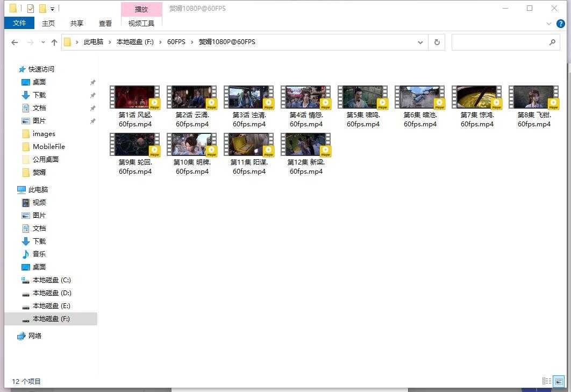
Task: Click 此电脑 in the address path
Action: [94, 42]
